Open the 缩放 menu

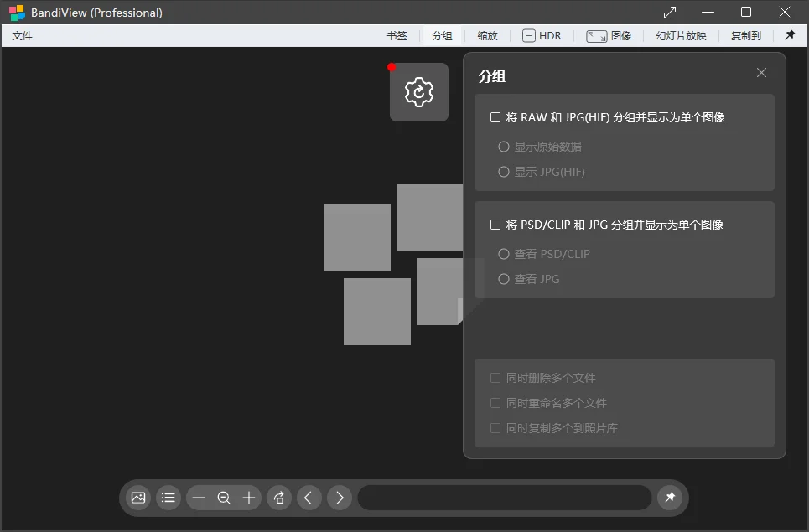(487, 35)
